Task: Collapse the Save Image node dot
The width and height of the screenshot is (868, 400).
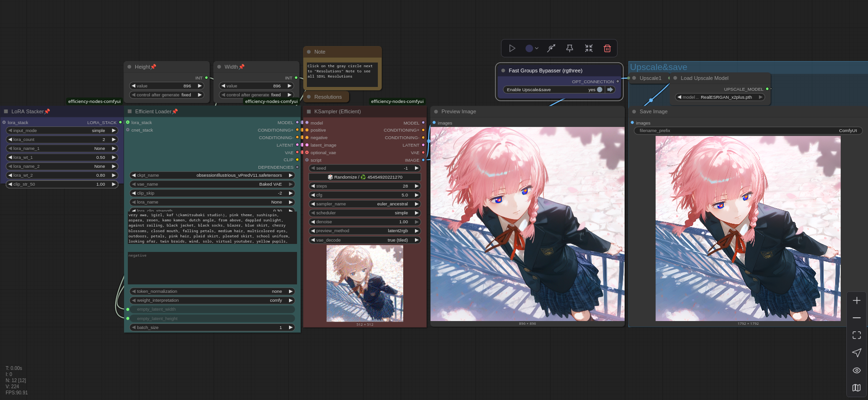Action: [x=634, y=111]
